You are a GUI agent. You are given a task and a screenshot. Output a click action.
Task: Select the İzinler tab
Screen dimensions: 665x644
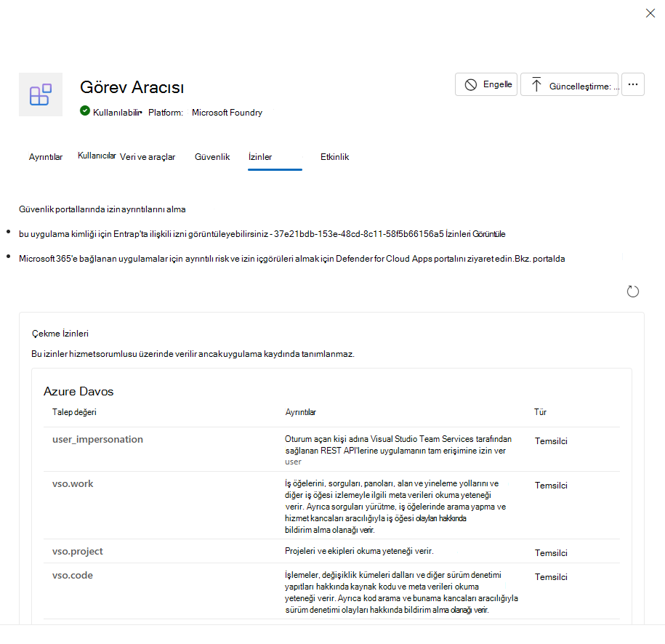click(x=260, y=157)
